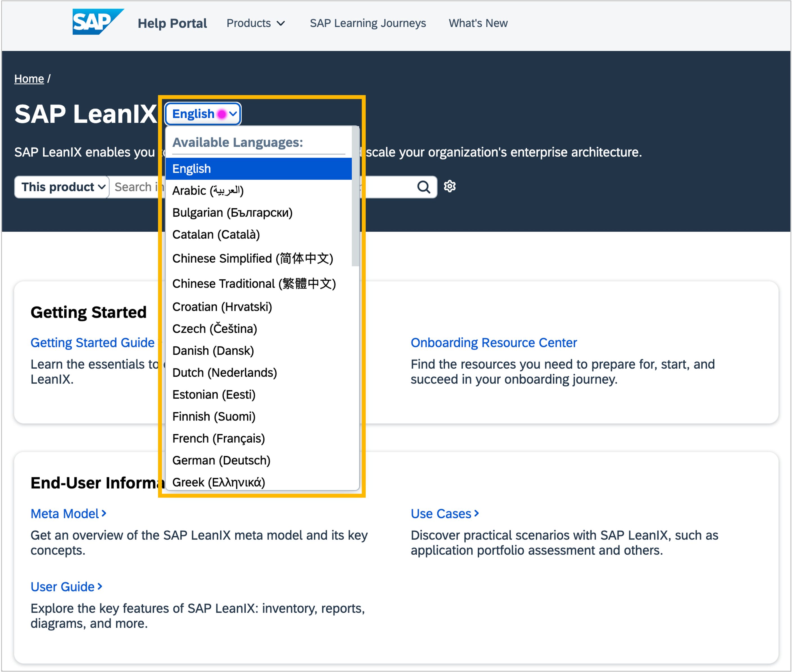Select Catalan language option
The image size is (792, 672).
(x=258, y=235)
